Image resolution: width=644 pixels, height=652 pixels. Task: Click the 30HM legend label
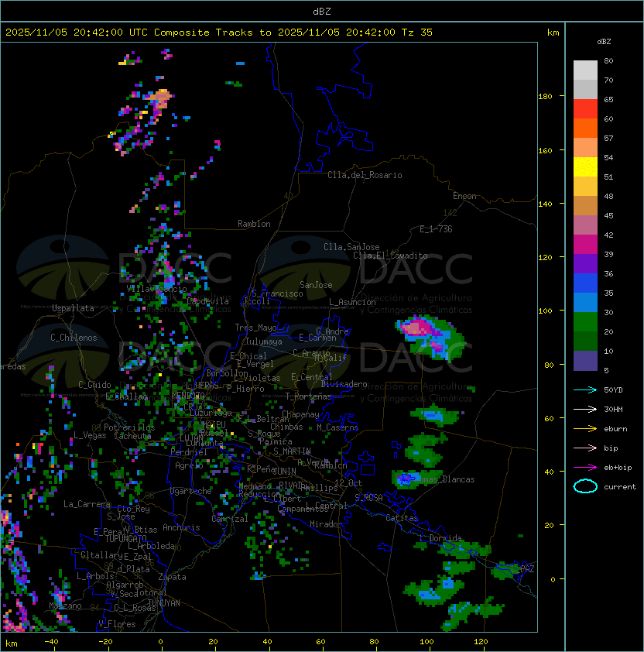[x=613, y=409]
